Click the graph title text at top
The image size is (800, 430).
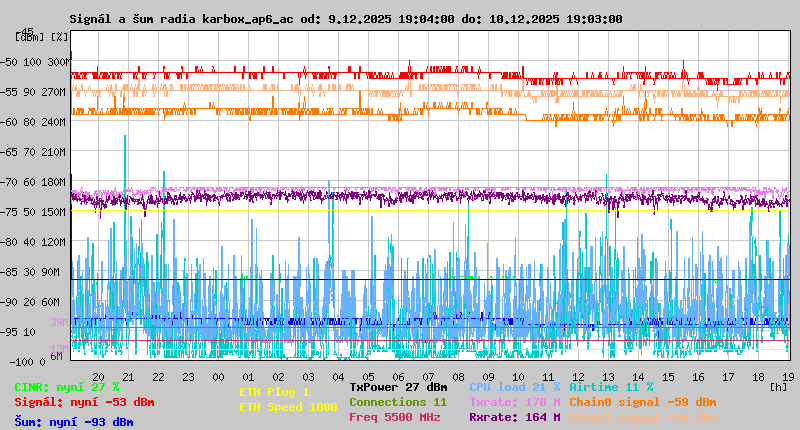click(x=346, y=18)
